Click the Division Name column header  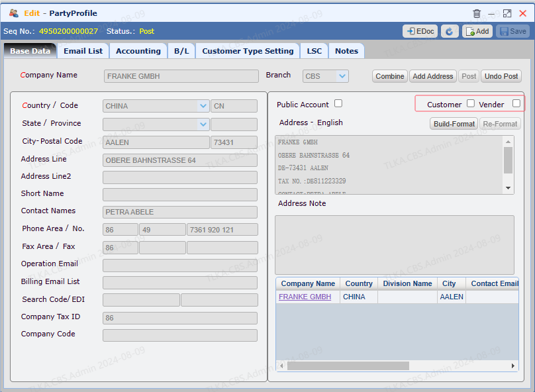coord(407,283)
